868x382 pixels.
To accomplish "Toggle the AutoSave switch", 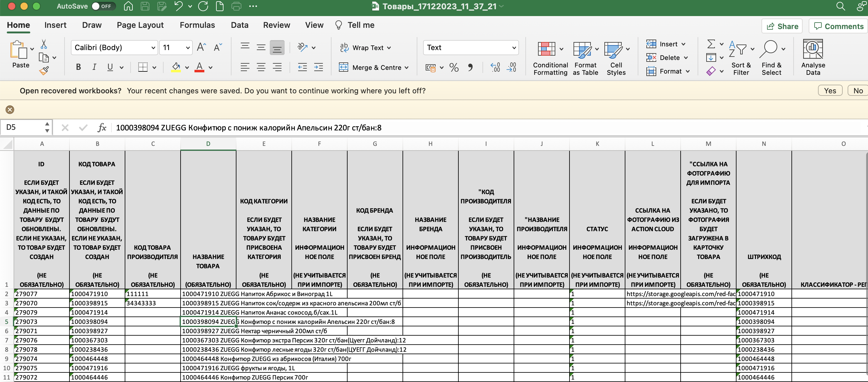I will click(103, 6).
